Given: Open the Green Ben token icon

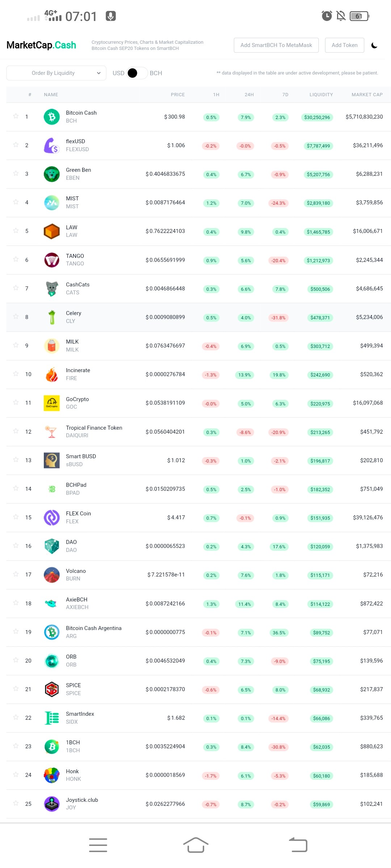Looking at the screenshot, I should [x=52, y=174].
